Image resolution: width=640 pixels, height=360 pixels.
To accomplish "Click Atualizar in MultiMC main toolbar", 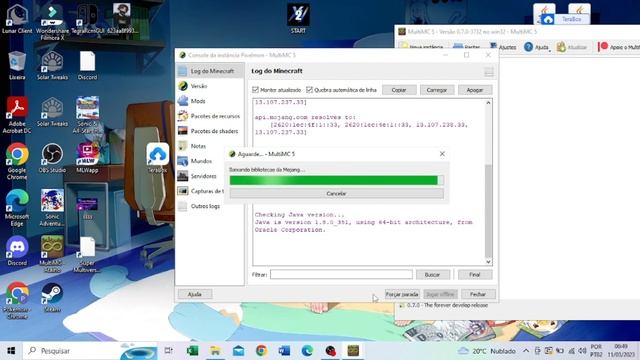I will (572, 47).
